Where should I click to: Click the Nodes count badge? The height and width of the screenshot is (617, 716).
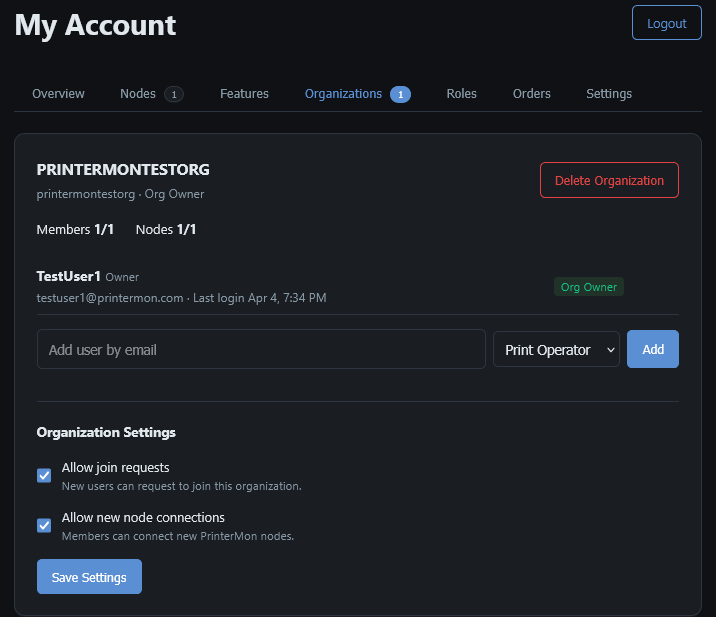point(174,95)
